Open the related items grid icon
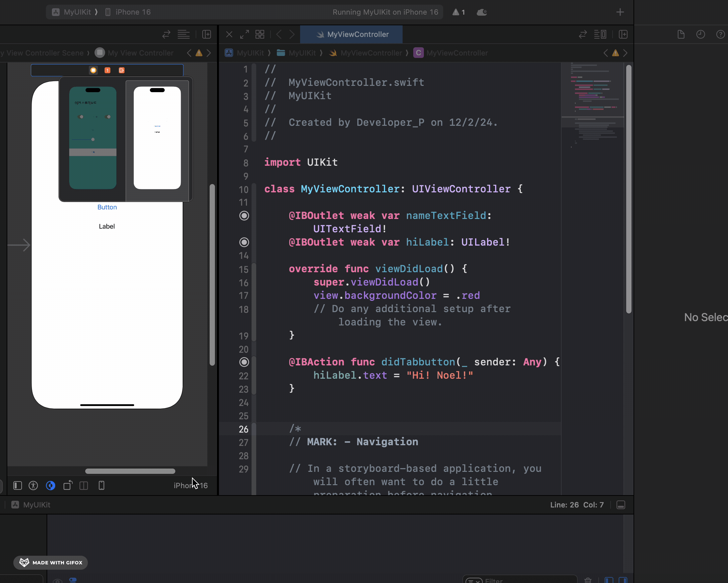The height and width of the screenshot is (583, 728). pos(260,35)
